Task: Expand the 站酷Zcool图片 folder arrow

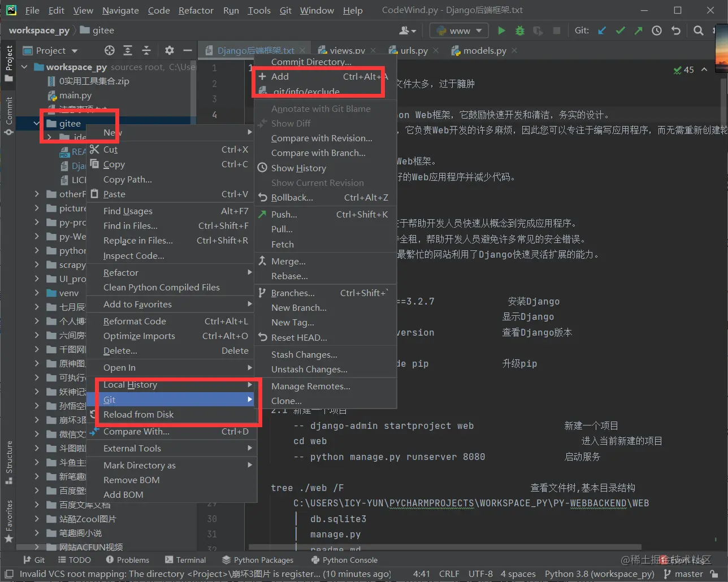Action: tap(37, 519)
